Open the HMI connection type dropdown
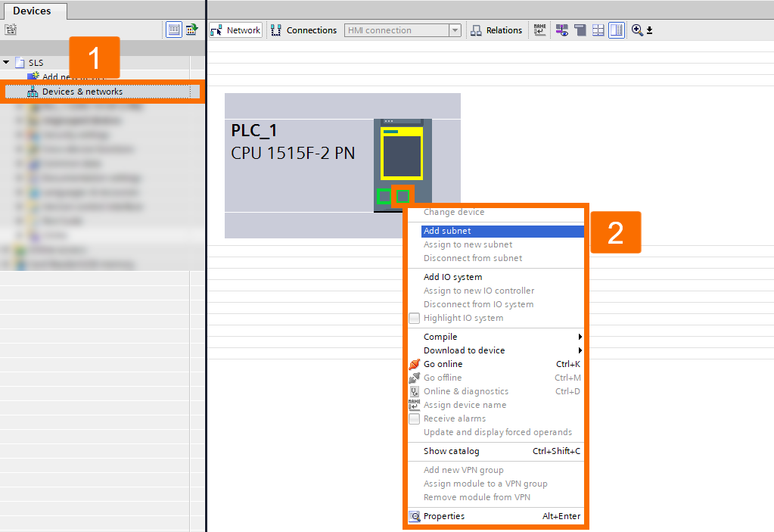Screen dimensions: 774x532 [x=455, y=30]
